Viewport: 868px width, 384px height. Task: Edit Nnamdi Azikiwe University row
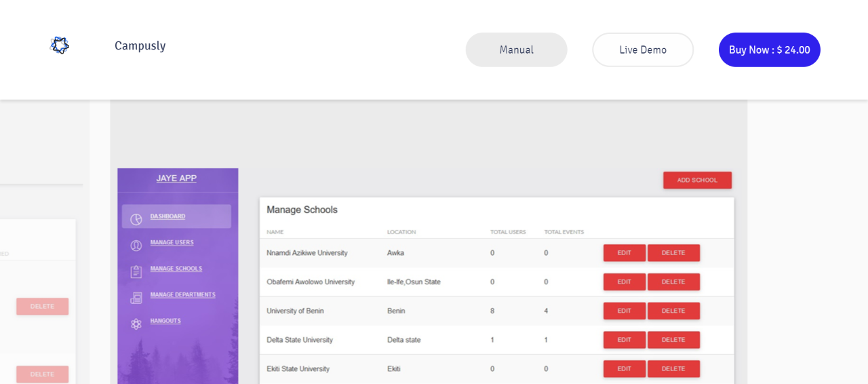coord(624,253)
